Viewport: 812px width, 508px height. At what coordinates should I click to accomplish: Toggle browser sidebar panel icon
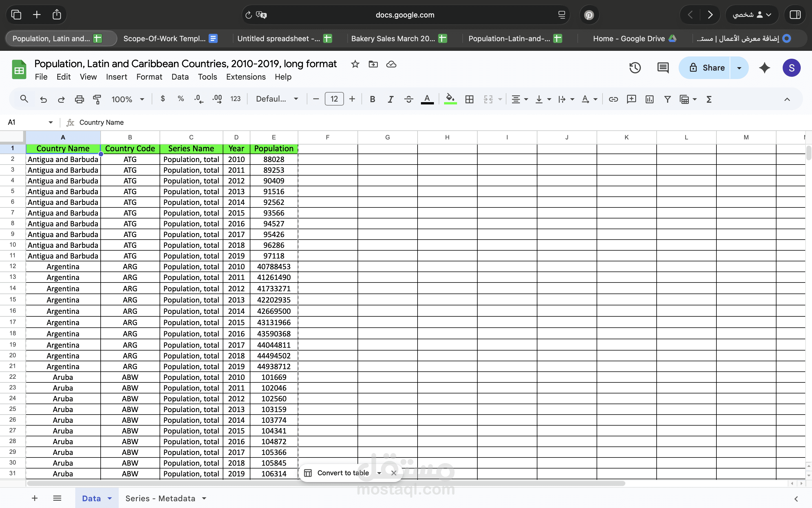point(795,14)
